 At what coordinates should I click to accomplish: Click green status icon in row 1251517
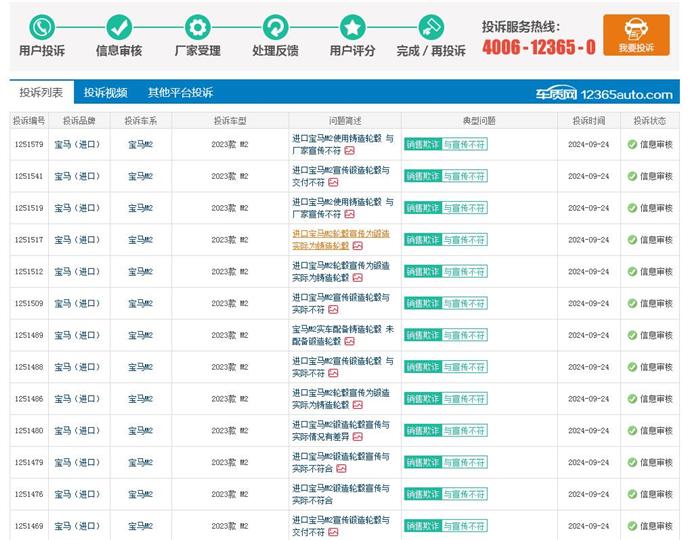(x=632, y=240)
